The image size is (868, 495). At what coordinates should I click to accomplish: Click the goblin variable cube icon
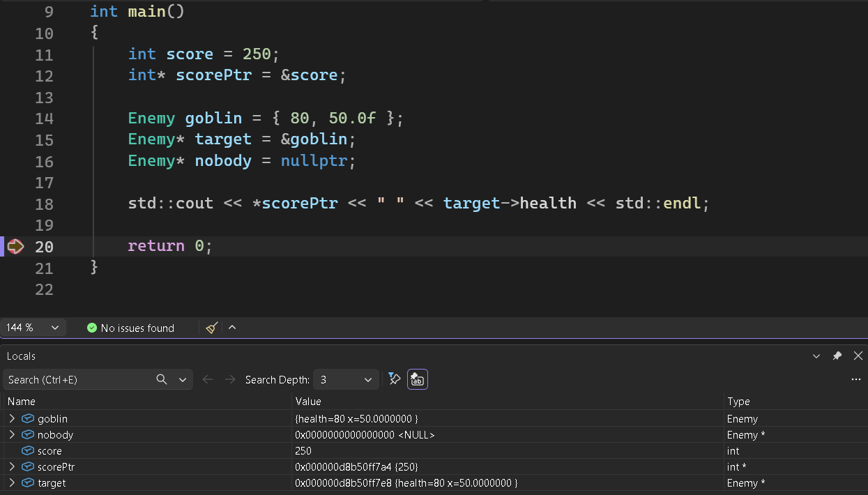tap(28, 419)
